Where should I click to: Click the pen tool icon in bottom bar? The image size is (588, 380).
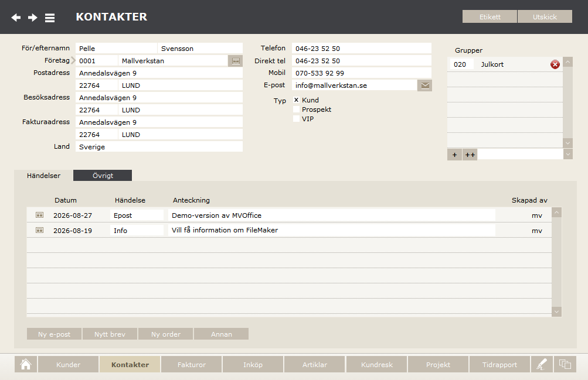542,364
